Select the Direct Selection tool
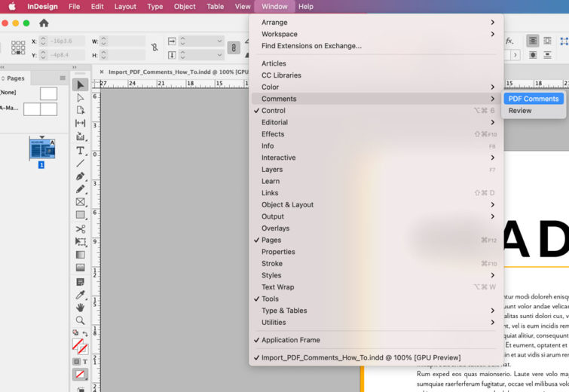569x392 pixels. 80,98
